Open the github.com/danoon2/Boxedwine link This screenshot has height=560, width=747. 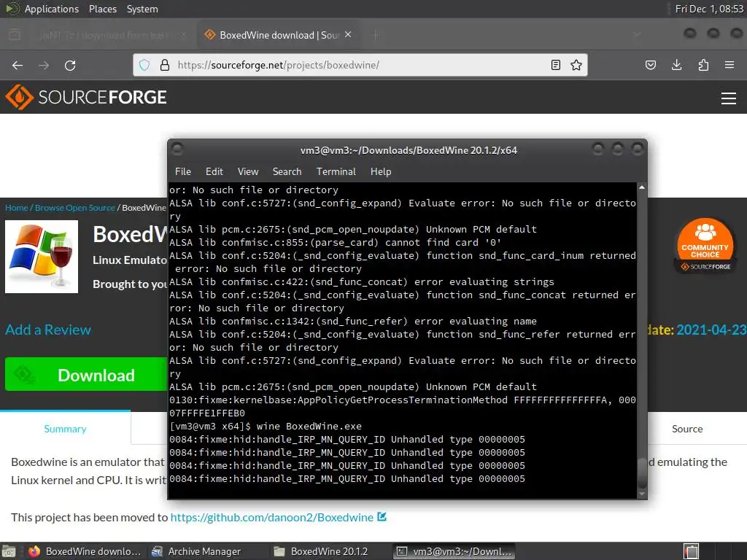[271, 517]
